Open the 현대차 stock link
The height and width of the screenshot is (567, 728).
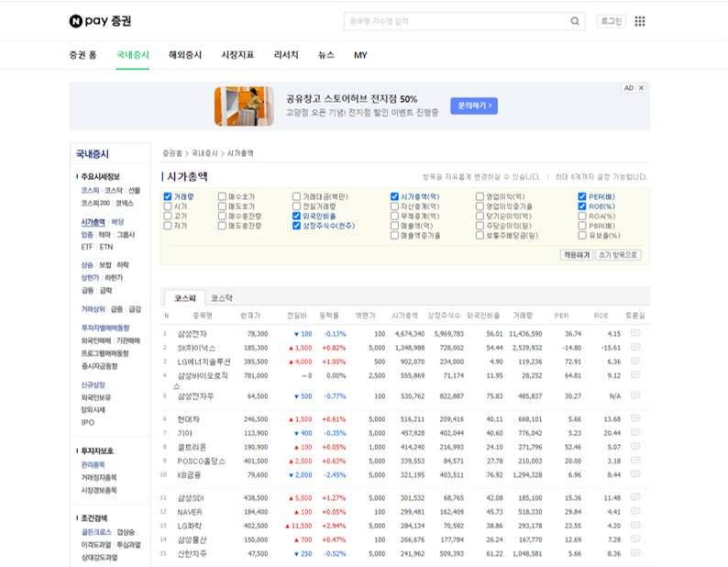coord(189,419)
